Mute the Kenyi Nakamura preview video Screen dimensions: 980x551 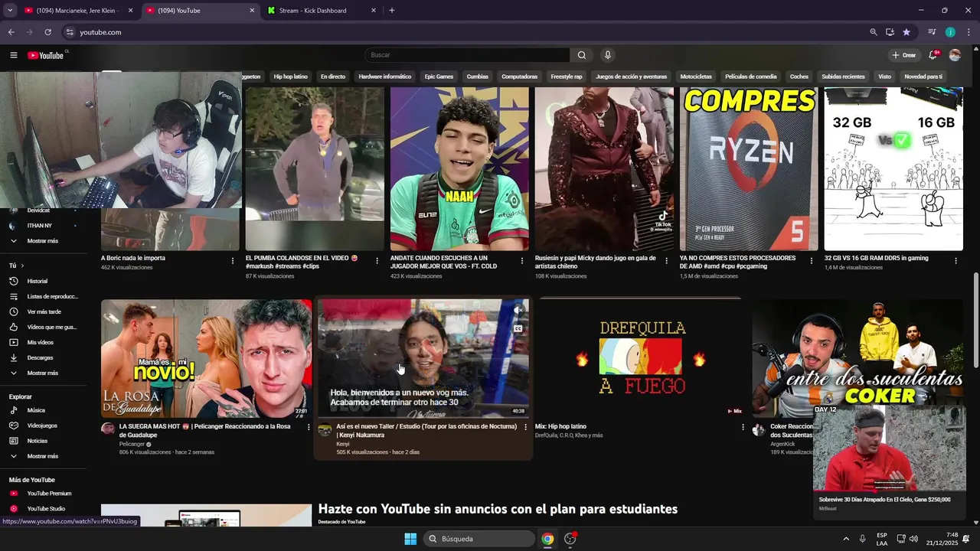[x=518, y=311]
